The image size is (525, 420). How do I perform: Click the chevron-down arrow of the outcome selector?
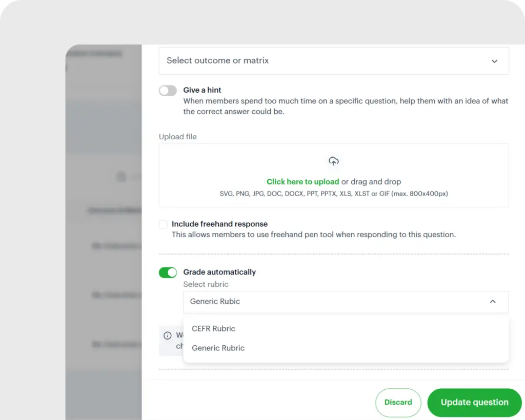[494, 61]
